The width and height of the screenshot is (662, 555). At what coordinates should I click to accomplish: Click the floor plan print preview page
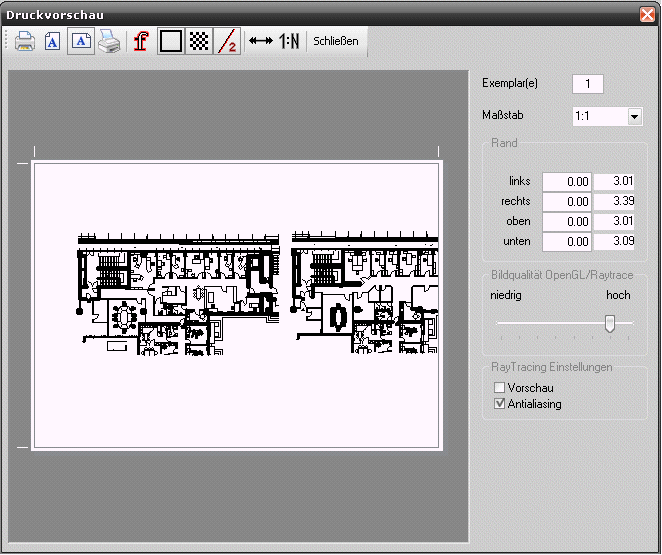click(x=236, y=305)
